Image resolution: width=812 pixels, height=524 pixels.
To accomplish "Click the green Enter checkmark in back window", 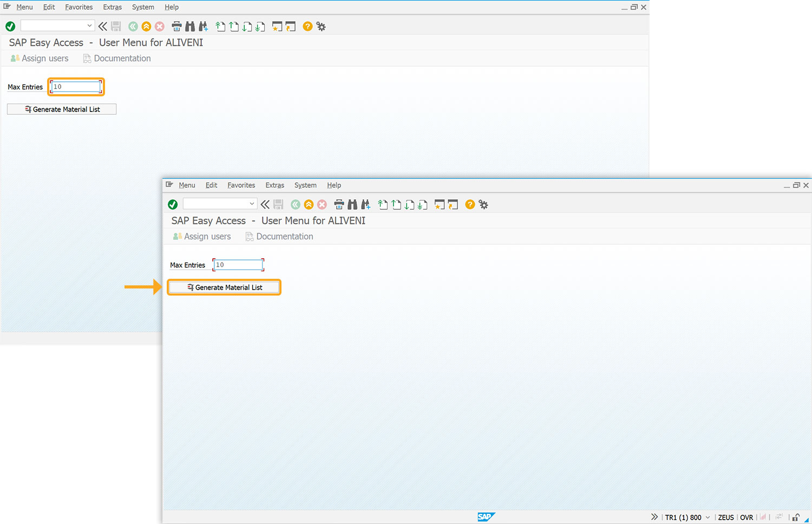I will point(10,27).
